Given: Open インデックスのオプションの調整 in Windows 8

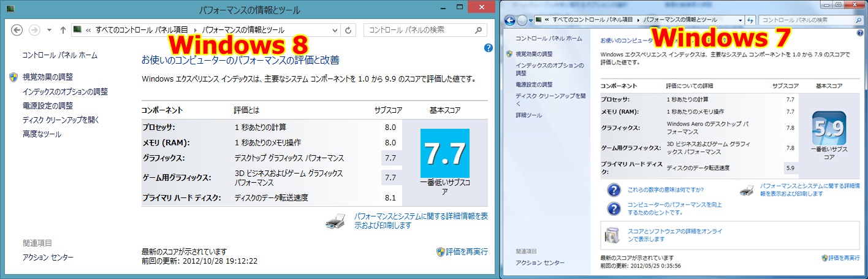Looking at the screenshot, I should pyautogui.click(x=65, y=91).
